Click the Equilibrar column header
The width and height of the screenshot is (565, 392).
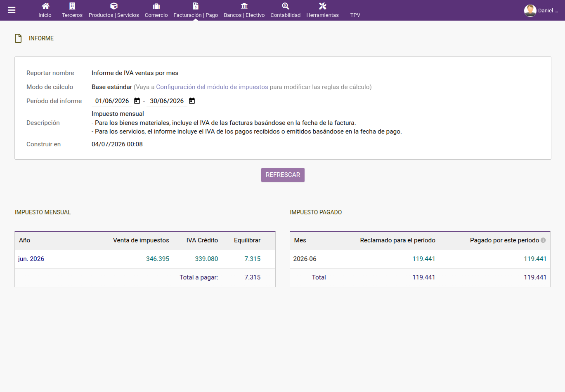click(247, 240)
